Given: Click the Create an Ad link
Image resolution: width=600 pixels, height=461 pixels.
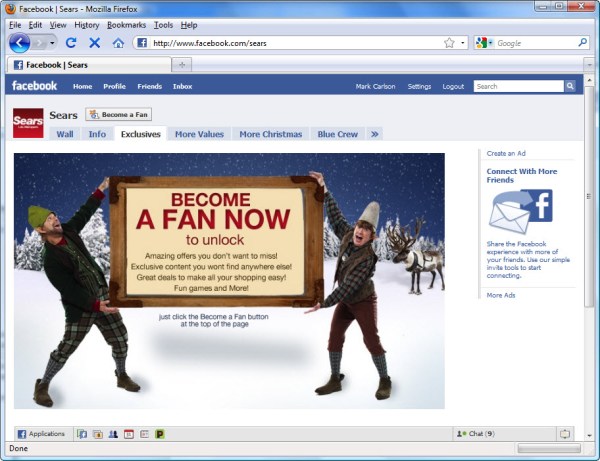Looking at the screenshot, I should click(x=506, y=153).
